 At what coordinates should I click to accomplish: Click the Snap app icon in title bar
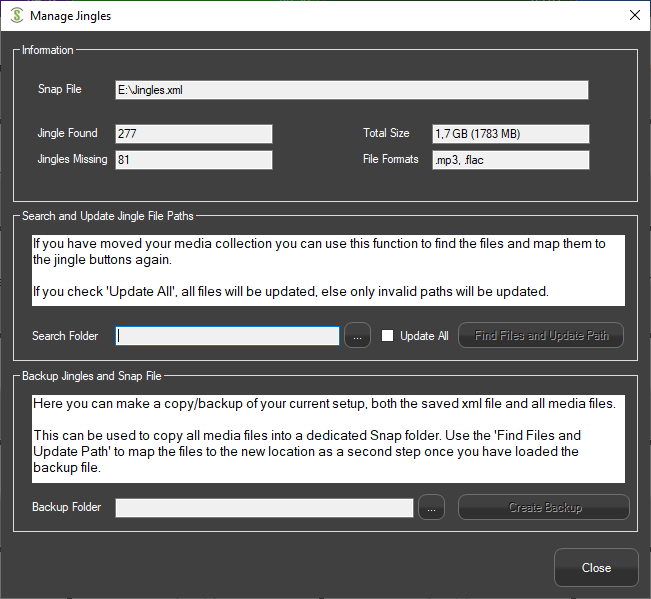[17, 16]
